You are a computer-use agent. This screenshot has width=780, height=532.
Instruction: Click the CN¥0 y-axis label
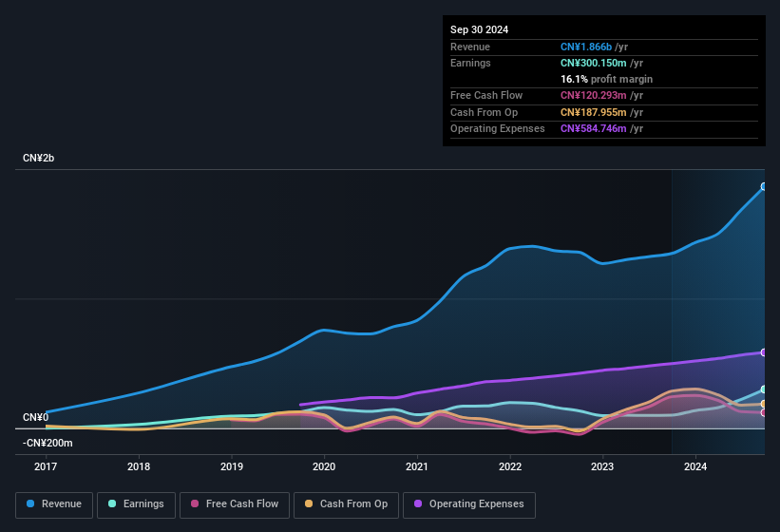pos(35,417)
